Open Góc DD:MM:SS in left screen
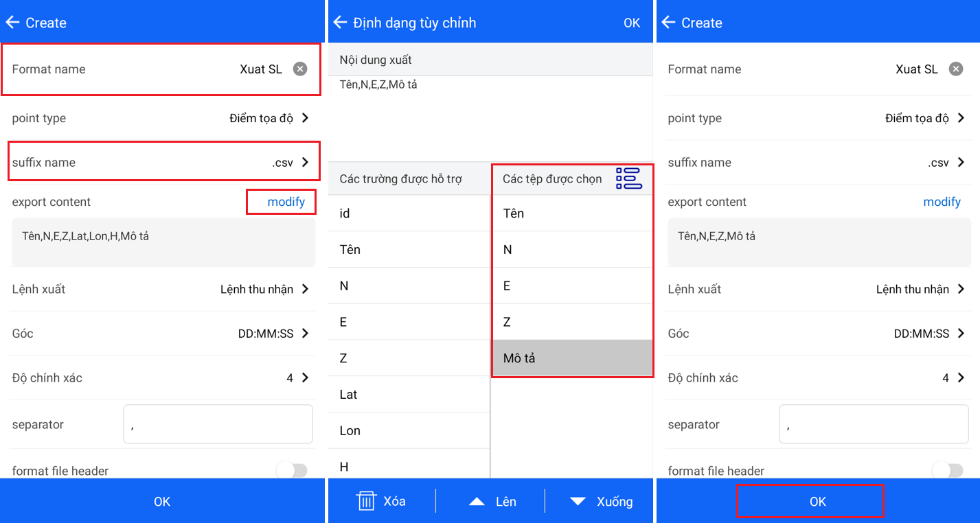The height and width of the screenshot is (523, 980). [162, 334]
